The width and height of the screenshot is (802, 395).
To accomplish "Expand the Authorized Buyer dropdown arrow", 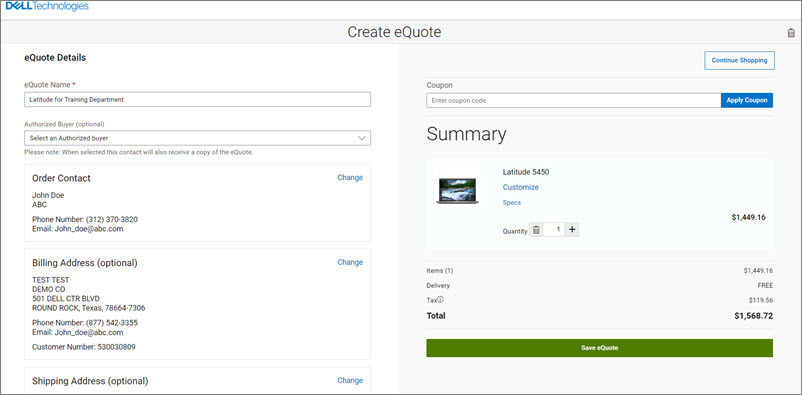I will point(362,138).
